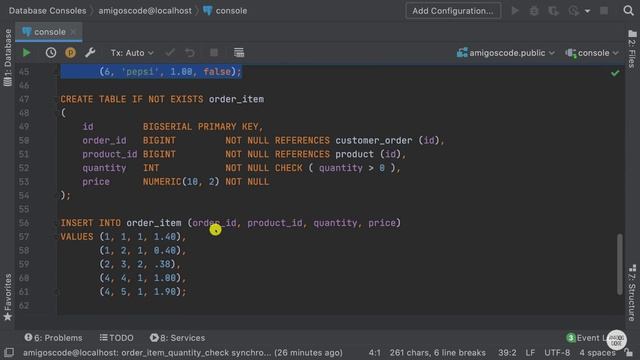The image size is (640, 360).
Task: Click the UTF-8 encoding indicator
Action: click(x=557, y=353)
